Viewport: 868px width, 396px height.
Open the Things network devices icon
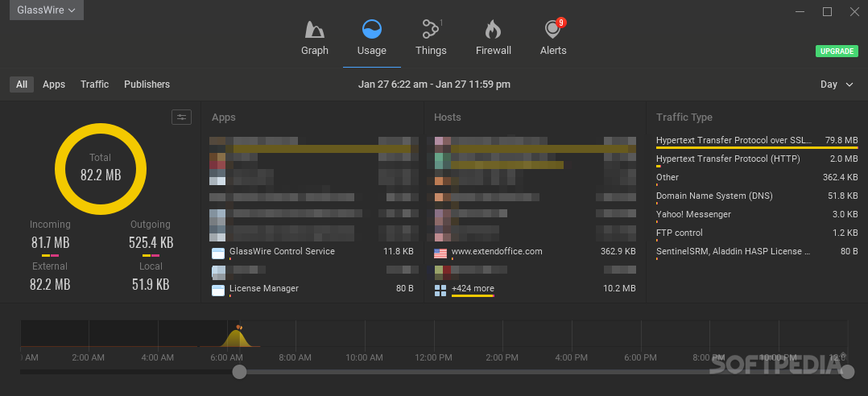(x=431, y=29)
